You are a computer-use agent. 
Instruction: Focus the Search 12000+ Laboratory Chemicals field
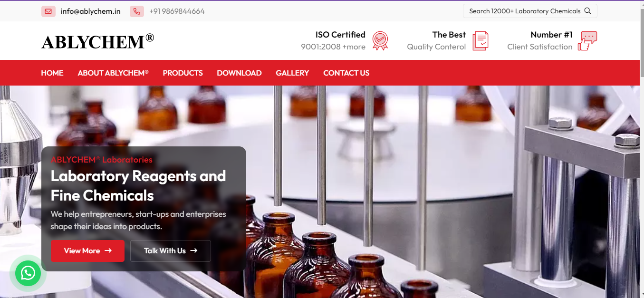(x=530, y=11)
